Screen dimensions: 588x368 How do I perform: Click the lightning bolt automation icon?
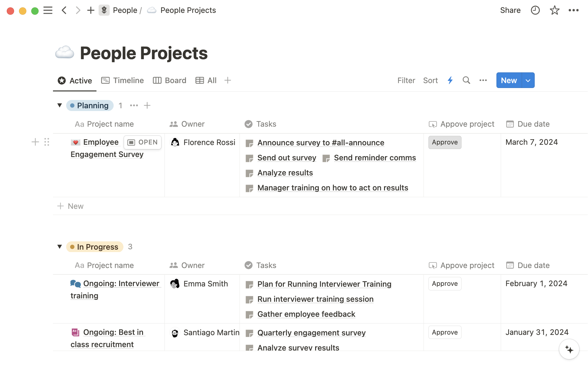click(450, 80)
